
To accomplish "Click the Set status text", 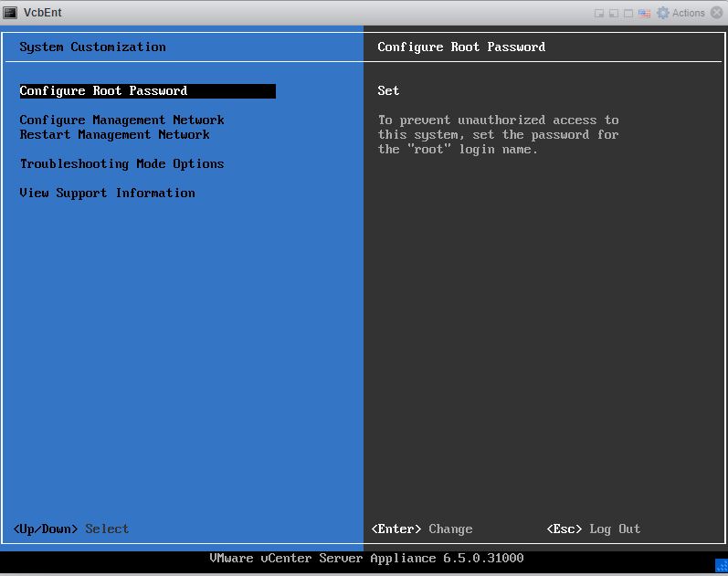I will 388,90.
